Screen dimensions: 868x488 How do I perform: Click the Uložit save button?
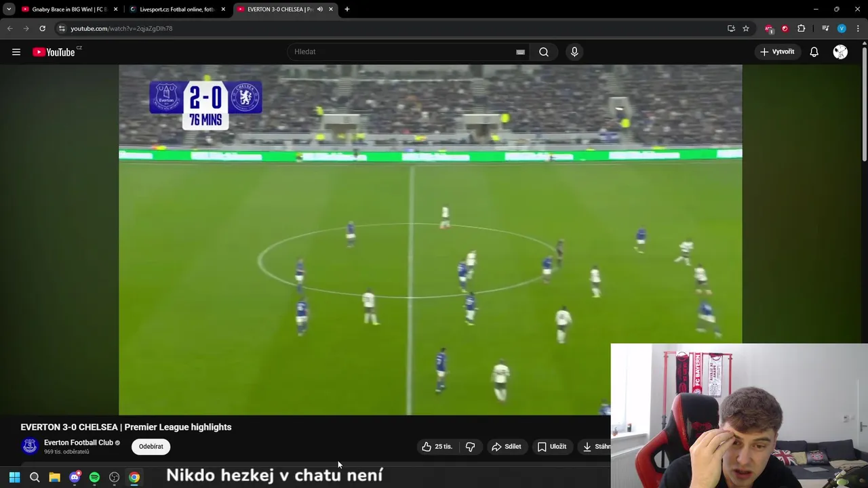point(551,447)
